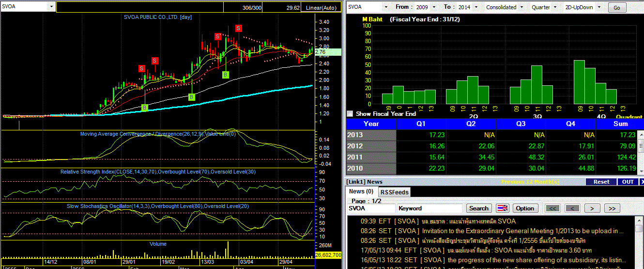Screen dimensions: 644x269
Task: Go to next news page with > button
Action: (592, 208)
